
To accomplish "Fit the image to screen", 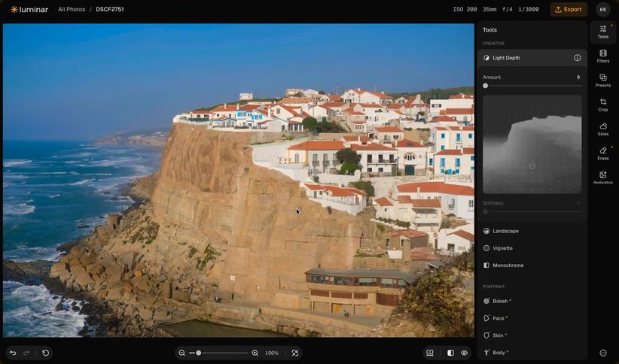I will (295, 353).
